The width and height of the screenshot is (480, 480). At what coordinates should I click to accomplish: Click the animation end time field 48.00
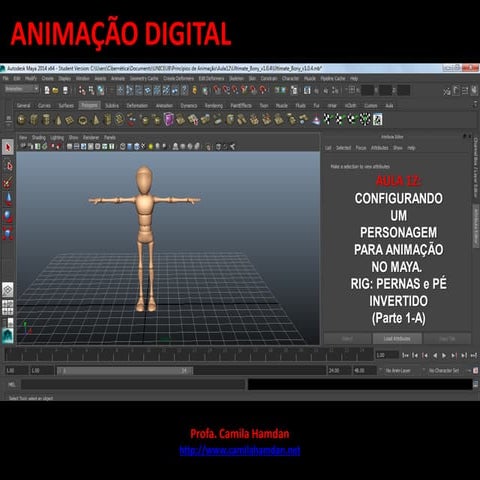click(x=364, y=370)
